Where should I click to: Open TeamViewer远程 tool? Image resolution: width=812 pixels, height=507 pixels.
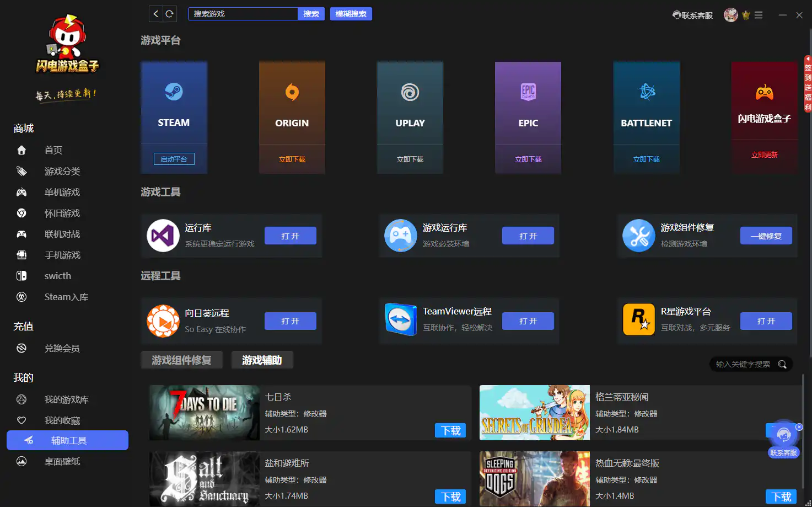pyautogui.click(x=528, y=321)
